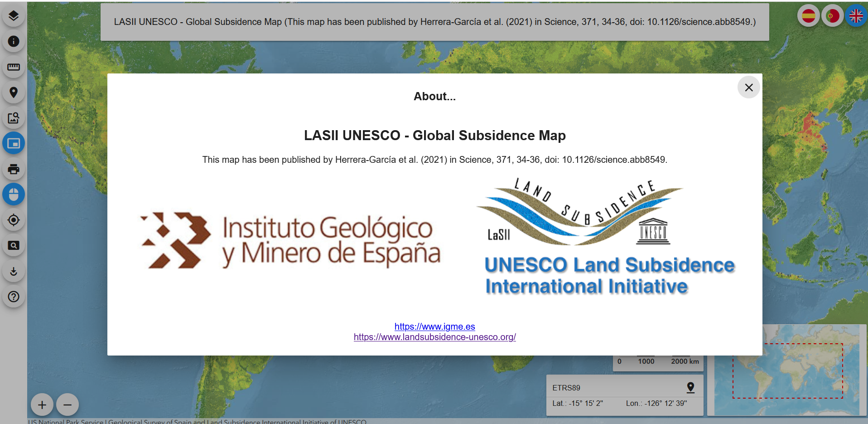This screenshot has width=868, height=424.
Task: Click the 2000 km scale bar label
Action: [x=685, y=361]
